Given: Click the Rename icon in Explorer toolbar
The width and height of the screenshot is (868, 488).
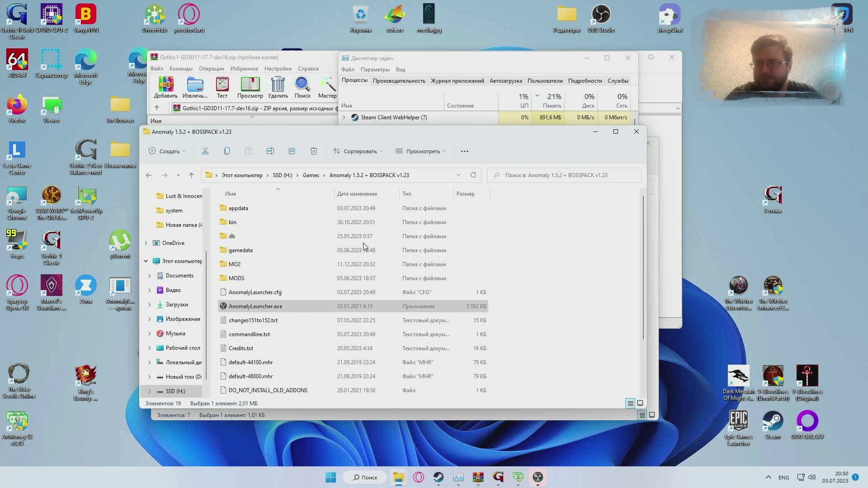Looking at the screenshot, I should 270,151.
